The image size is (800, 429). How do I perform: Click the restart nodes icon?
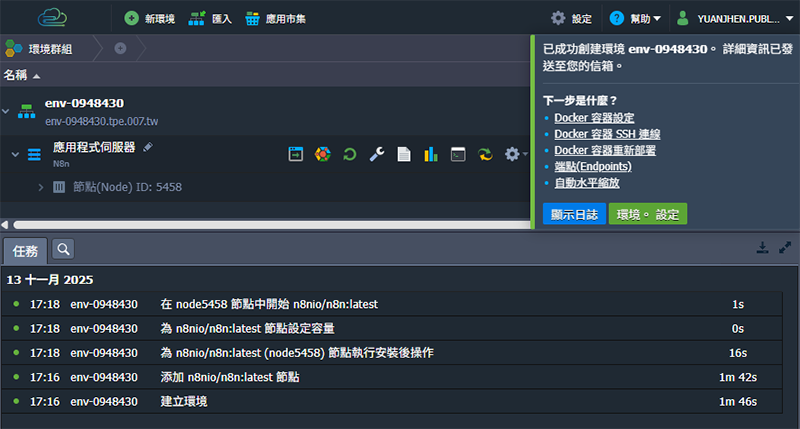[350, 154]
